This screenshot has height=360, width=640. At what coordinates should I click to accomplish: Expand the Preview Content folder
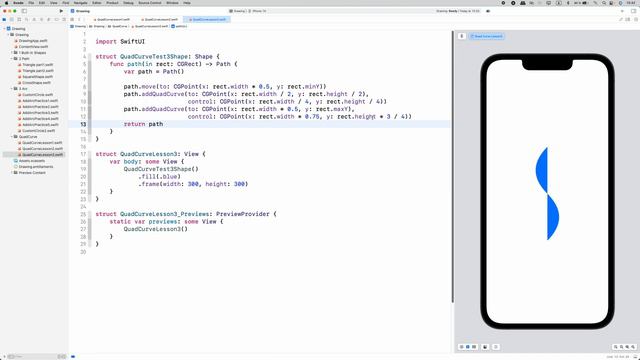(11, 173)
